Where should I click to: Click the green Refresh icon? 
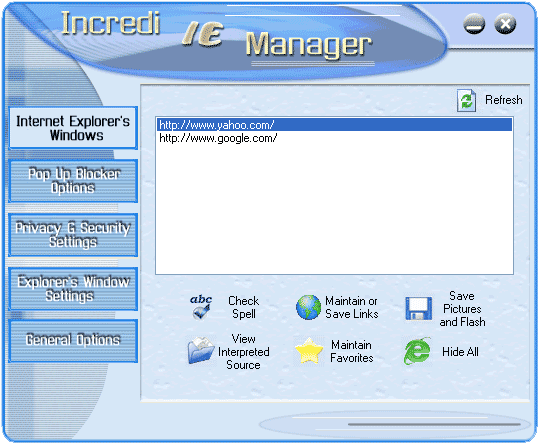pos(466,100)
